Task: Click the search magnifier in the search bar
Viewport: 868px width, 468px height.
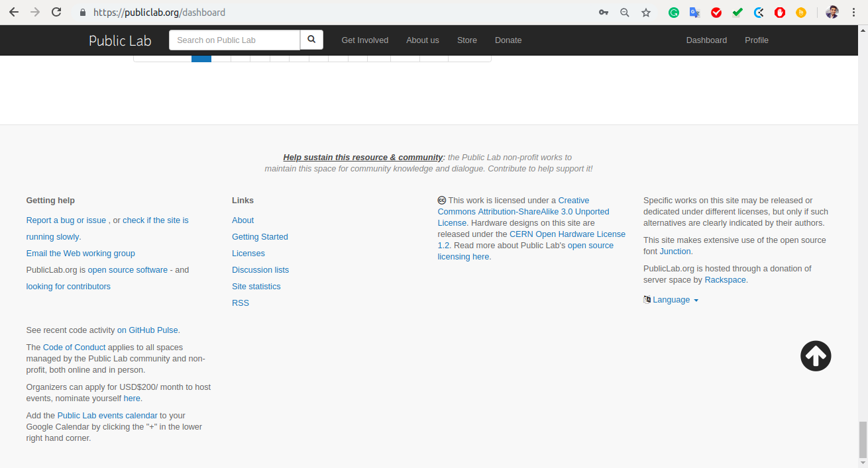Action: coord(311,40)
